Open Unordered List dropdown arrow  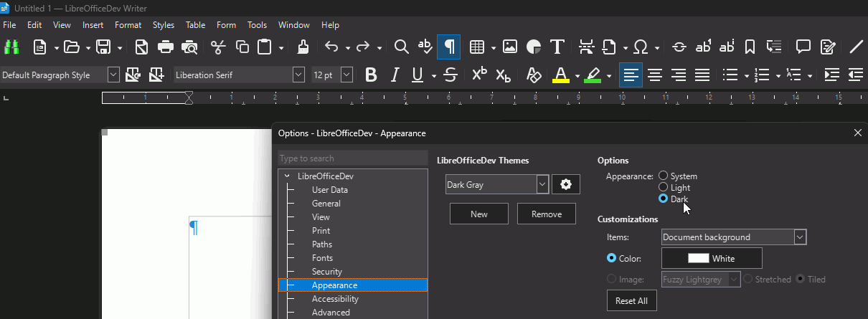(x=747, y=75)
